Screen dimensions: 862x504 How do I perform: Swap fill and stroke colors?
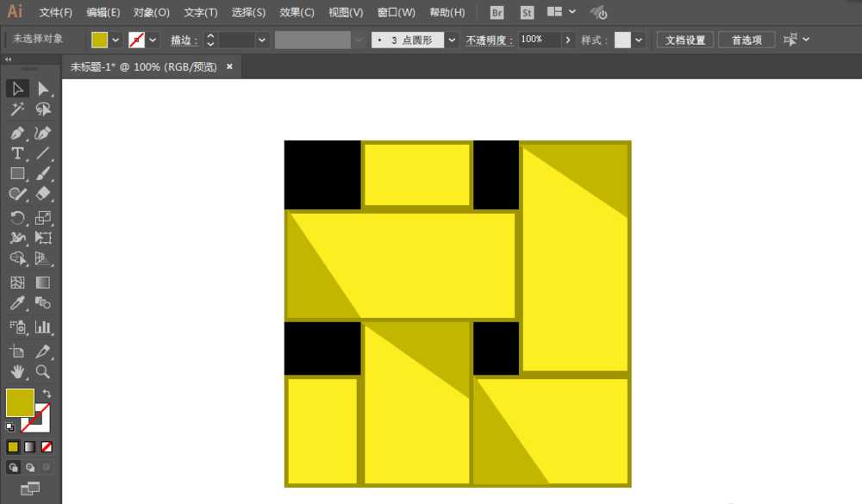[47, 394]
